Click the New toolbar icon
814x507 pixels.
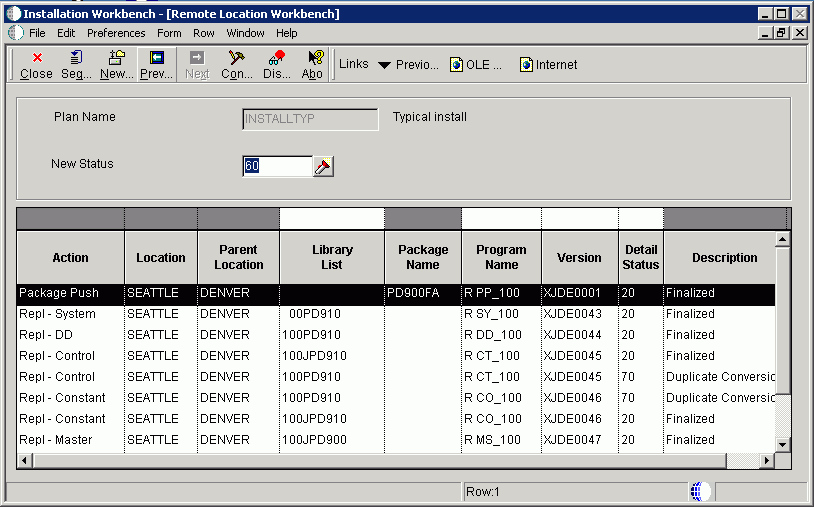[x=116, y=65]
